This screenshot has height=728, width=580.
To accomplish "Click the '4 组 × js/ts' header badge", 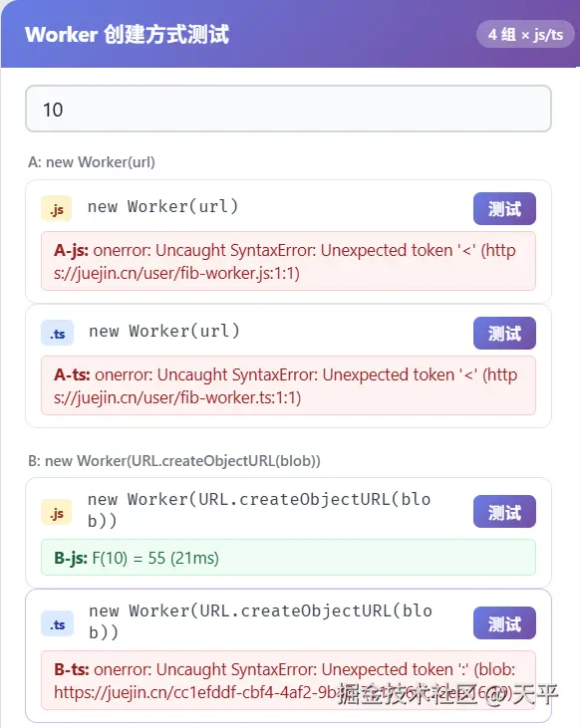I will pyautogui.click(x=525, y=34).
